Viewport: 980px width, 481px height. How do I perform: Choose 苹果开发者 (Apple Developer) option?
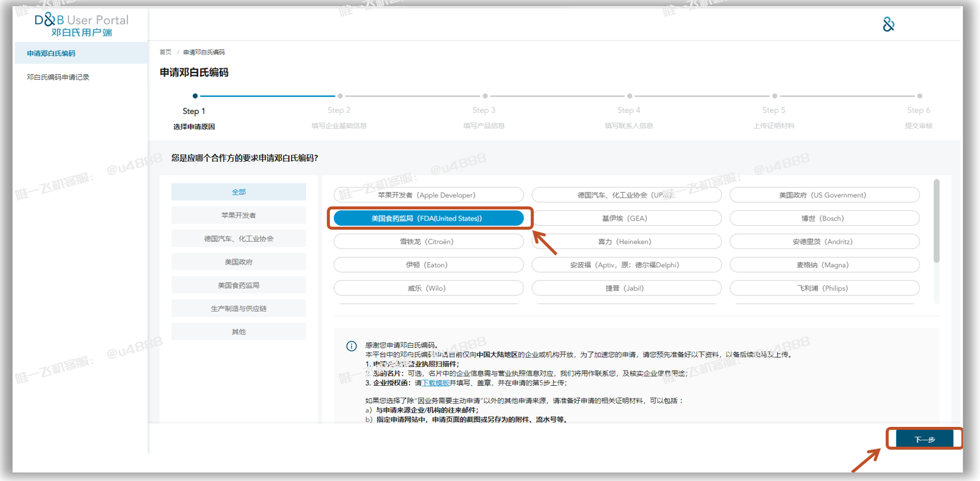click(428, 195)
